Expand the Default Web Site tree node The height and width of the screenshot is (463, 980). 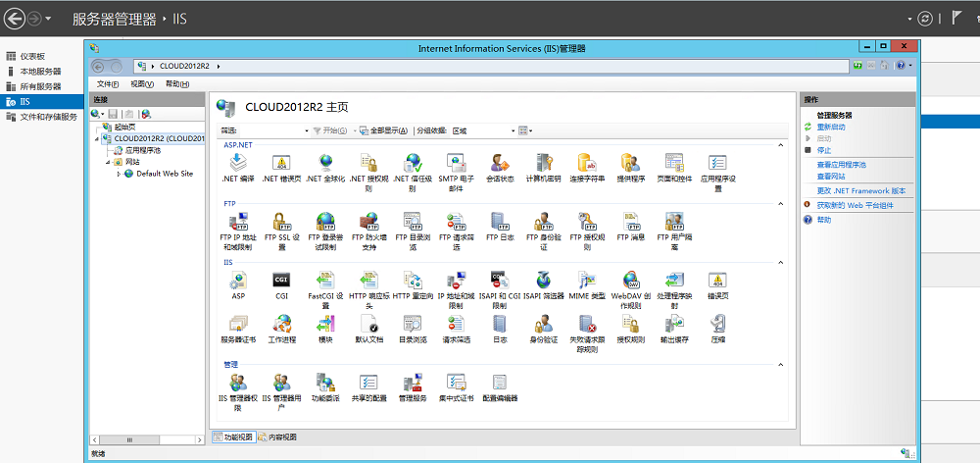[x=119, y=174]
